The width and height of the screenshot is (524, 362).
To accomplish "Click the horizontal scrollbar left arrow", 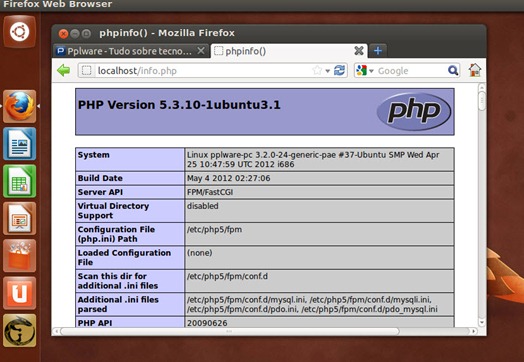I will click(56, 331).
